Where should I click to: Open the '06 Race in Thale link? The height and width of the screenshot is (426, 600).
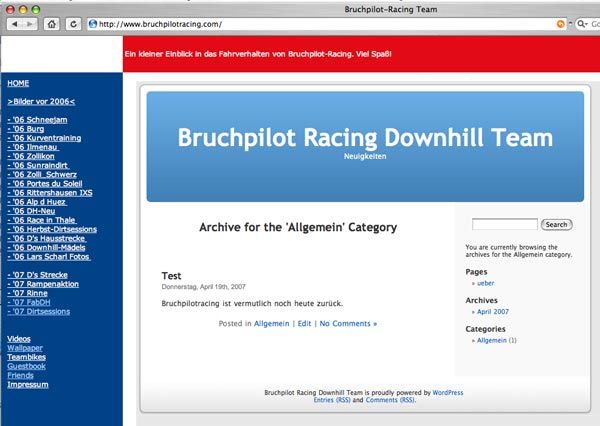(x=42, y=220)
